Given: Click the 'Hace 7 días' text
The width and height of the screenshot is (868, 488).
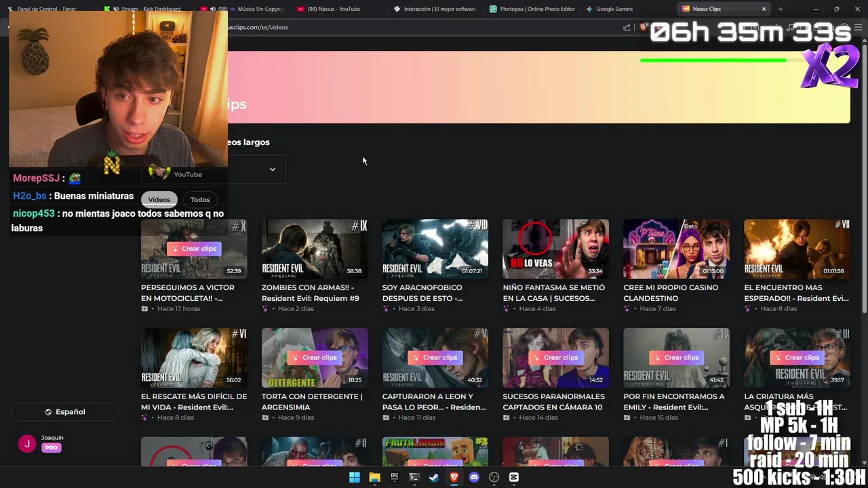Looking at the screenshot, I should click(658, 309).
